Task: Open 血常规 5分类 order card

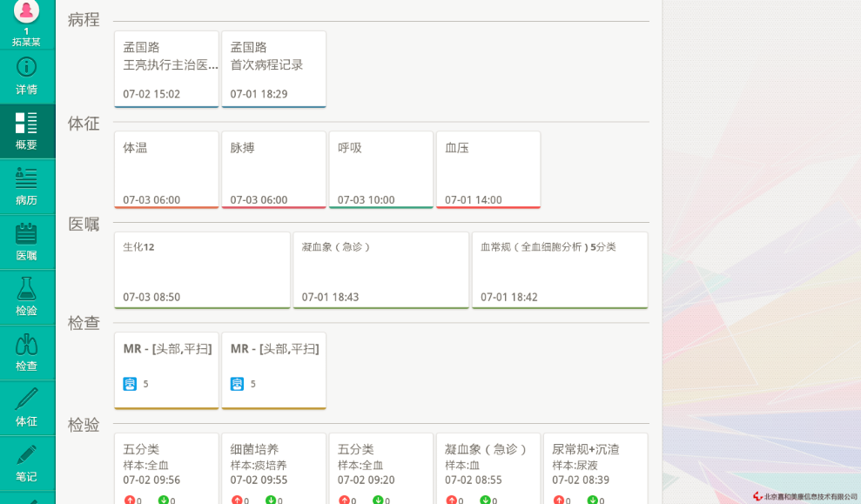Action: pyautogui.click(x=560, y=270)
